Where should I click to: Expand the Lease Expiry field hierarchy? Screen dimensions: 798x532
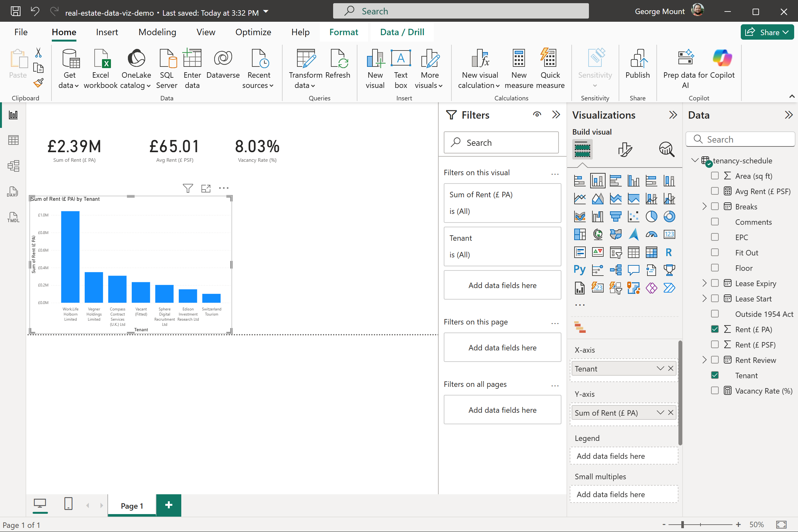point(704,283)
